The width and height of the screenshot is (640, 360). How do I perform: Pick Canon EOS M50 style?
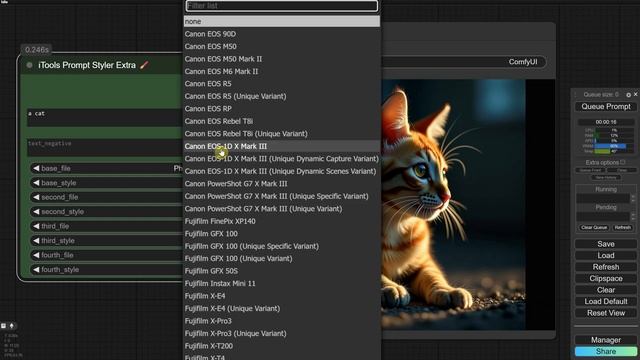point(282,47)
